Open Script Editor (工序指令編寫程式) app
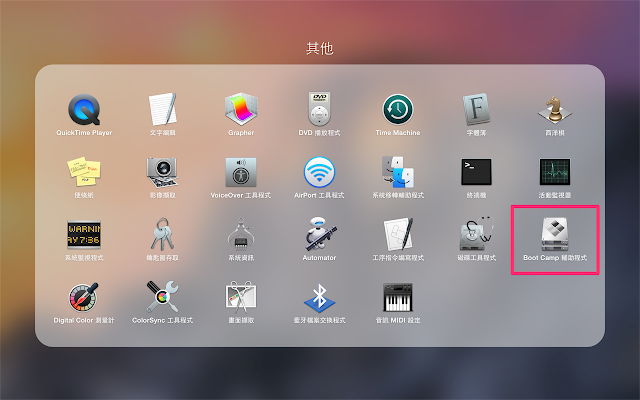The height and width of the screenshot is (400, 640). click(398, 234)
